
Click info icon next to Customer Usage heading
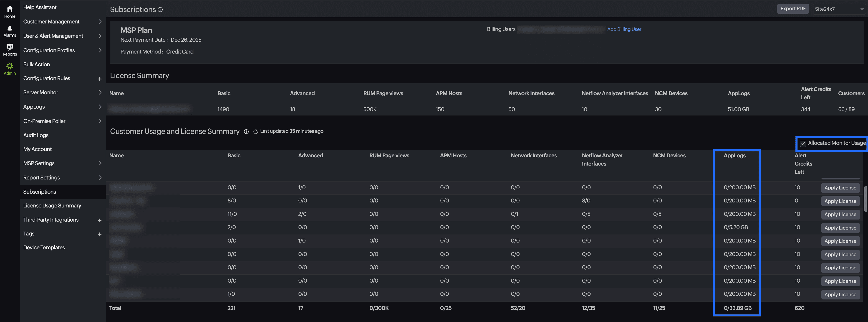(246, 132)
